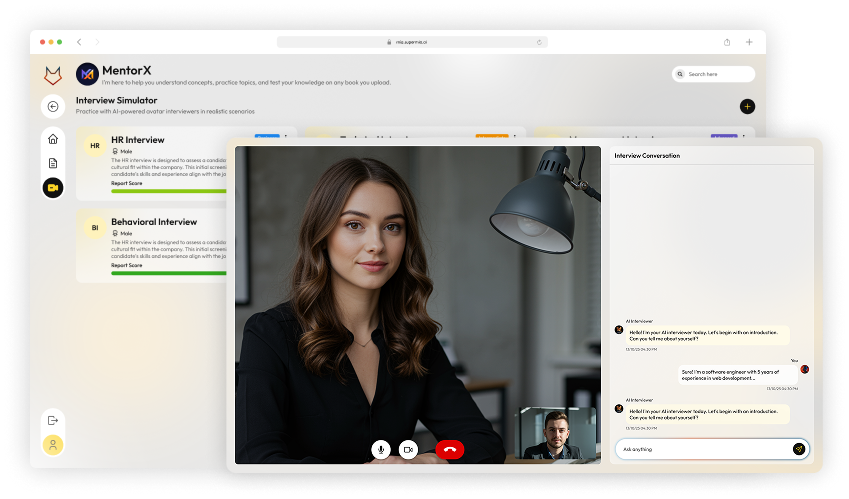Viewport: 849px width, 499px height.
Task: End the interview call
Action: [x=450, y=450]
